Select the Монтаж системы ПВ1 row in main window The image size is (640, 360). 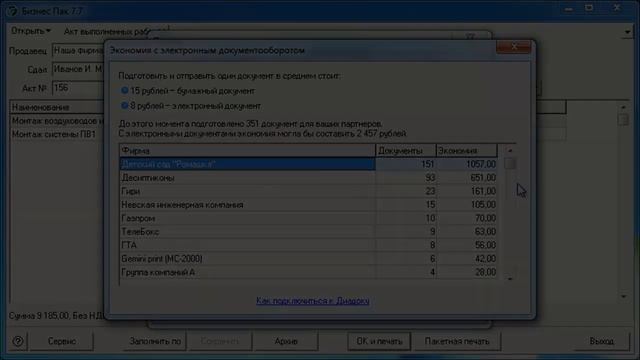(x=57, y=134)
